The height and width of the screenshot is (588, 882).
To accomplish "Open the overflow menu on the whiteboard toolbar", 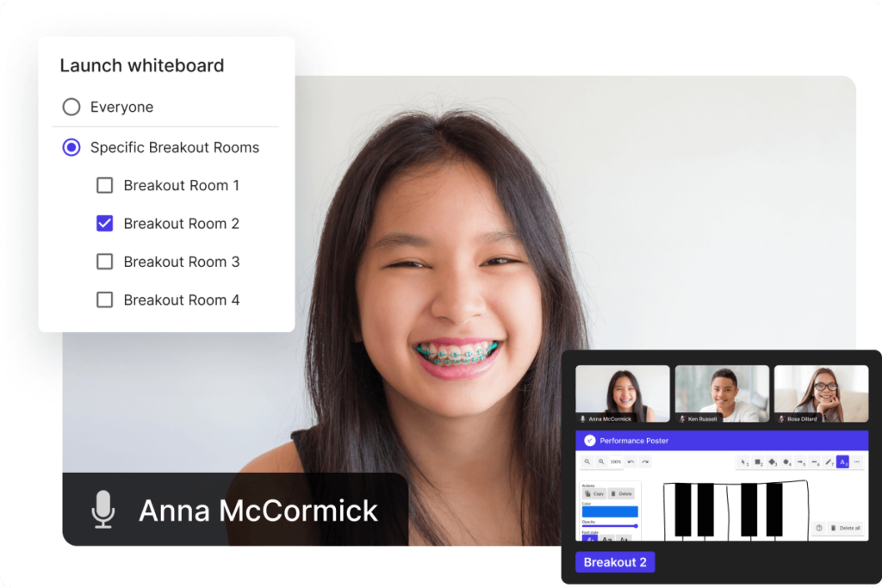I will [x=856, y=462].
